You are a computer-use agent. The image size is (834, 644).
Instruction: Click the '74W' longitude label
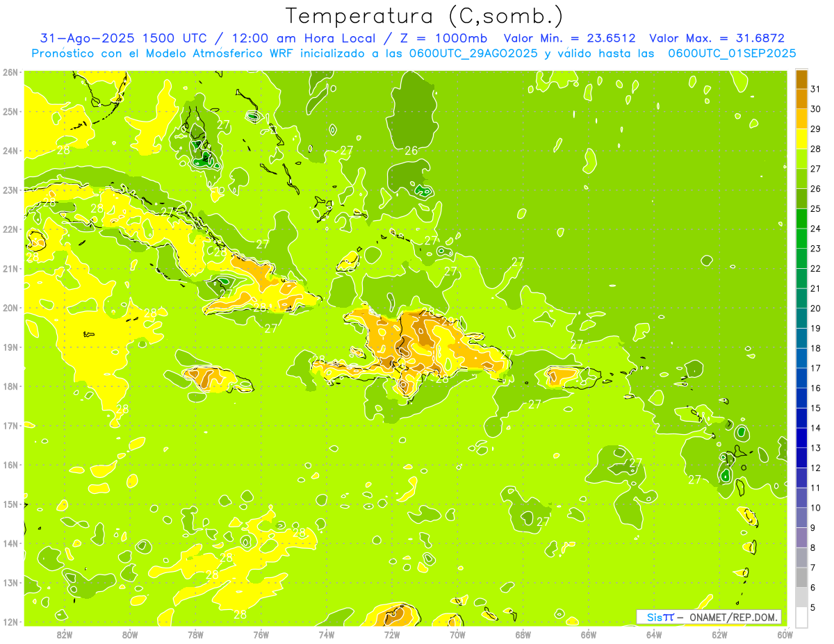[327, 634]
